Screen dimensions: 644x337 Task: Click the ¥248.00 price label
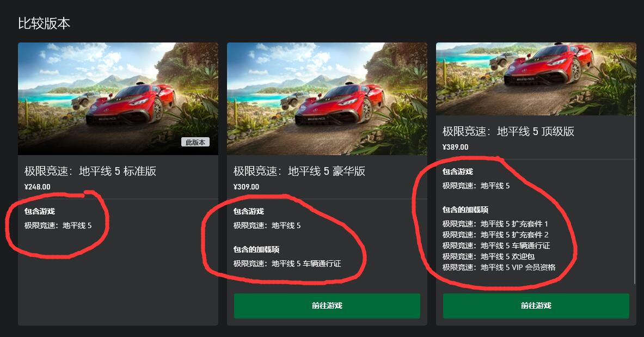(x=38, y=187)
